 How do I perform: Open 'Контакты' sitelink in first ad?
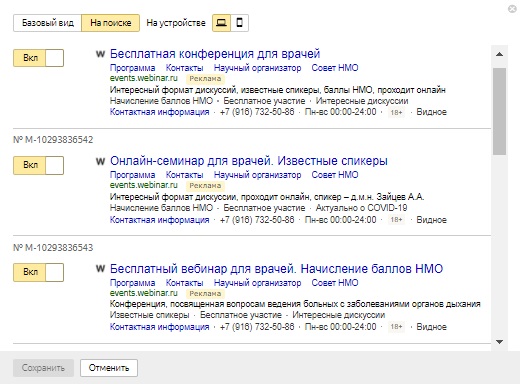(x=185, y=68)
